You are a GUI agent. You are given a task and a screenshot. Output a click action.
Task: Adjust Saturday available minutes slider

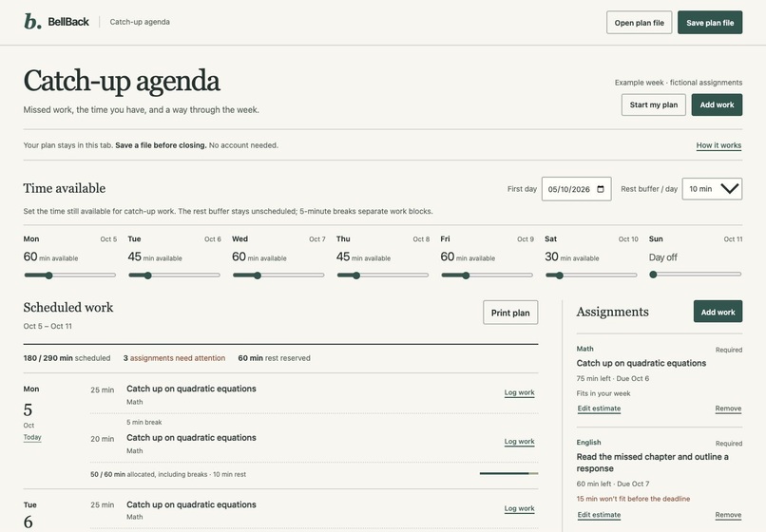coord(591,275)
